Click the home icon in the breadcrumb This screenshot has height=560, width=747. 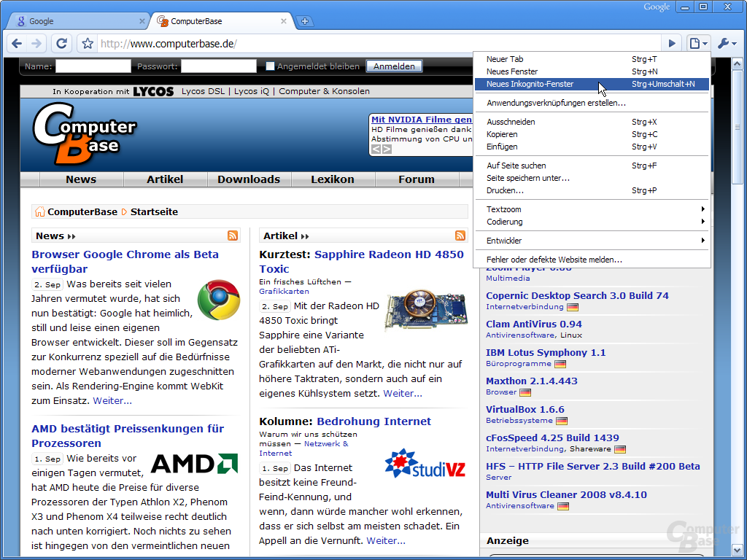(40, 211)
